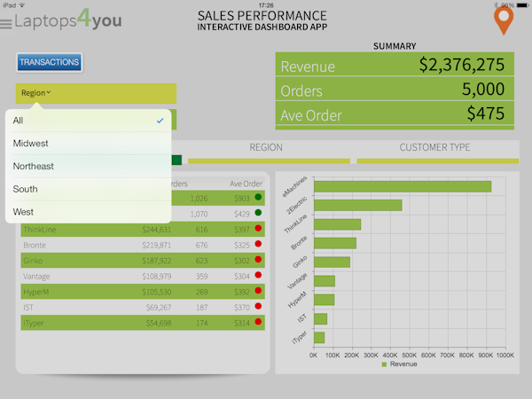Open the hamburger menu icon

coord(6,23)
